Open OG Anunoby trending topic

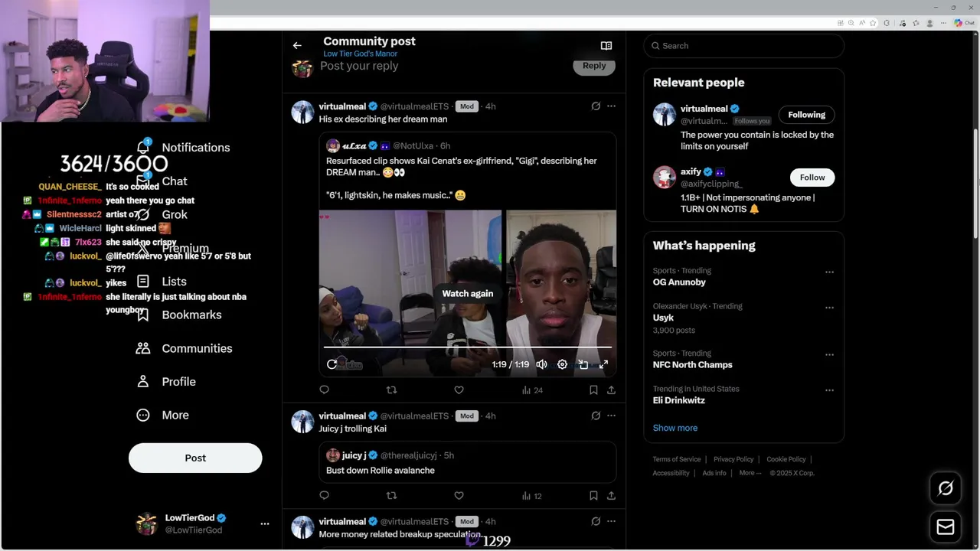[x=679, y=282]
